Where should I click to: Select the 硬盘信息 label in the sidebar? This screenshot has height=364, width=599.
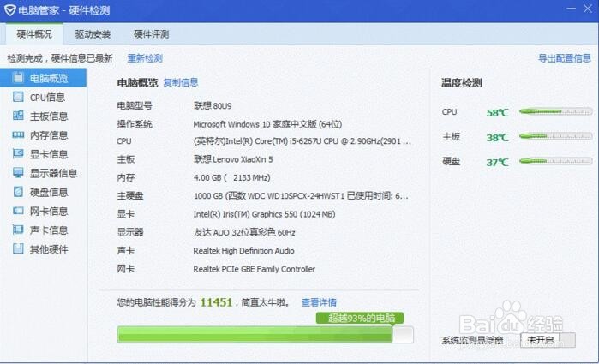49,192
